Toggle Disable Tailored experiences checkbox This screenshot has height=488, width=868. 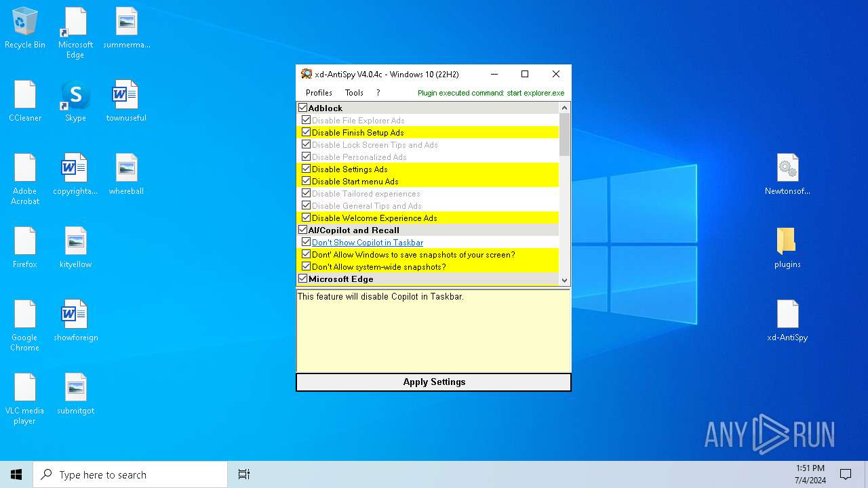tap(307, 193)
